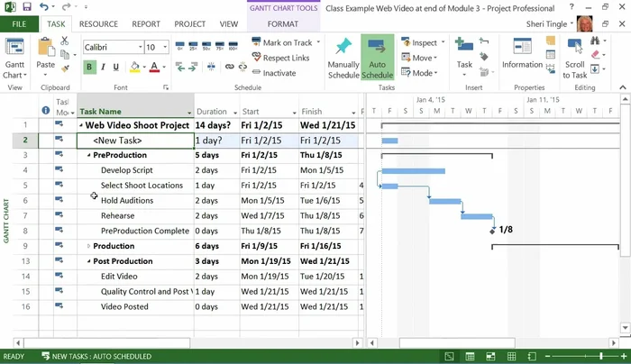Select the Format Painter brush icon
Viewport: 631px width, 364px height.
coord(64,68)
